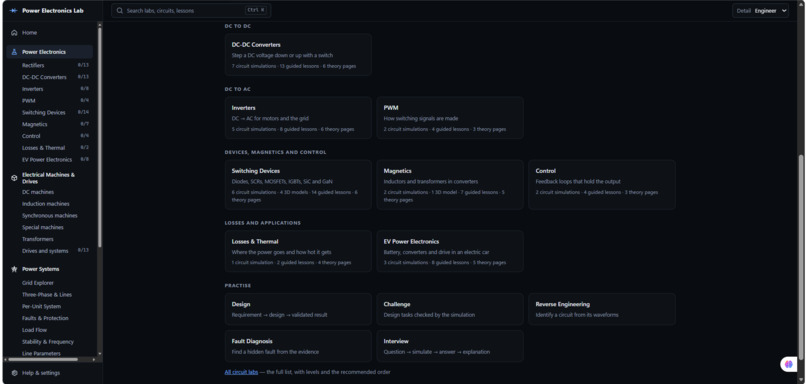Open the floating assistant button at bottom right
The image size is (806, 384).
(x=789, y=364)
